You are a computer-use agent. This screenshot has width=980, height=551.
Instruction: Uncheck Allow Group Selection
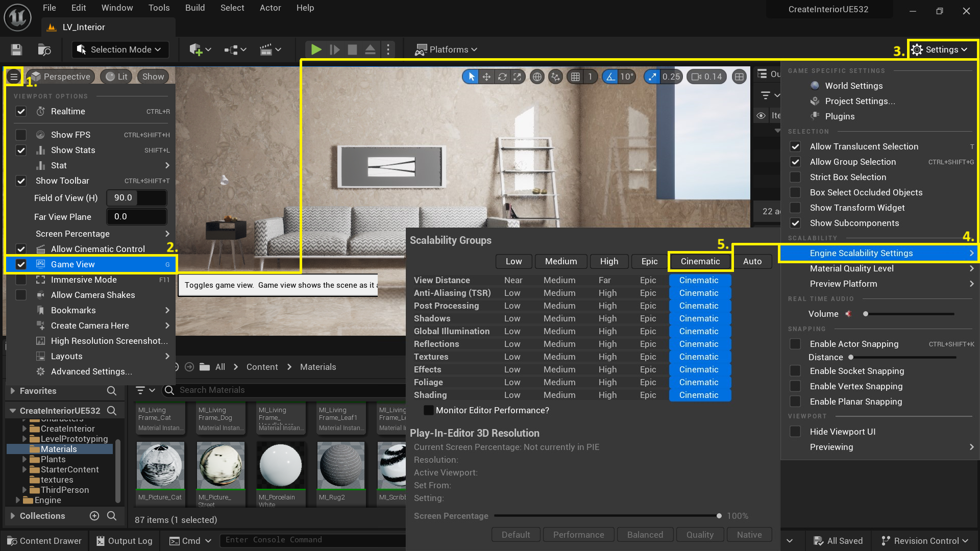coord(795,162)
